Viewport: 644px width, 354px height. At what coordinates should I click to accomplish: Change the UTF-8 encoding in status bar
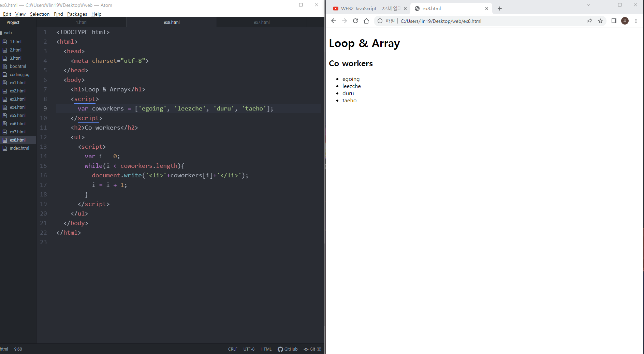pos(249,349)
